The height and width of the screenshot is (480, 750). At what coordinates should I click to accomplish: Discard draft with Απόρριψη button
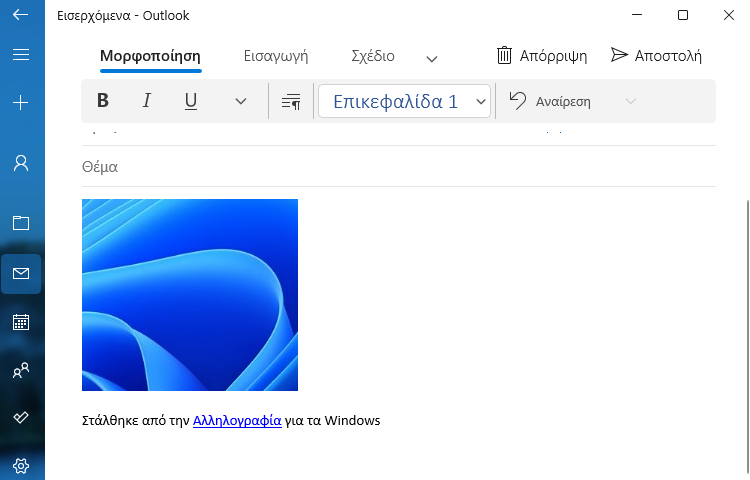[541, 56]
